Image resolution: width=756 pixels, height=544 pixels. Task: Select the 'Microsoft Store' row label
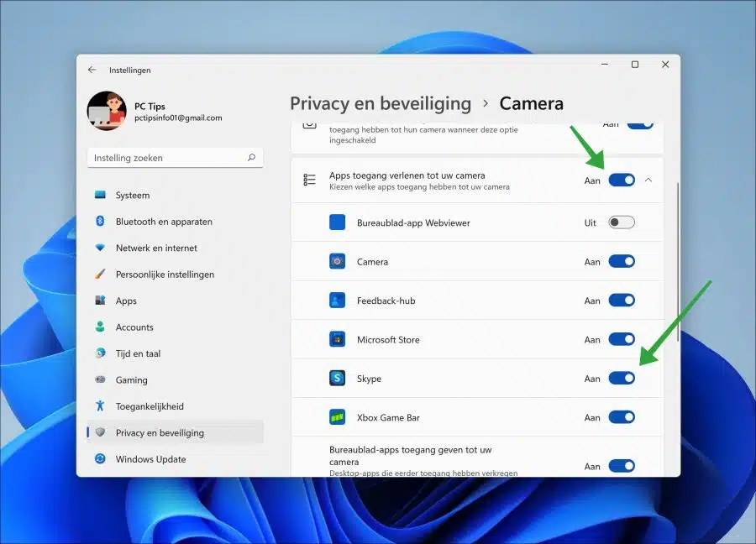388,340
